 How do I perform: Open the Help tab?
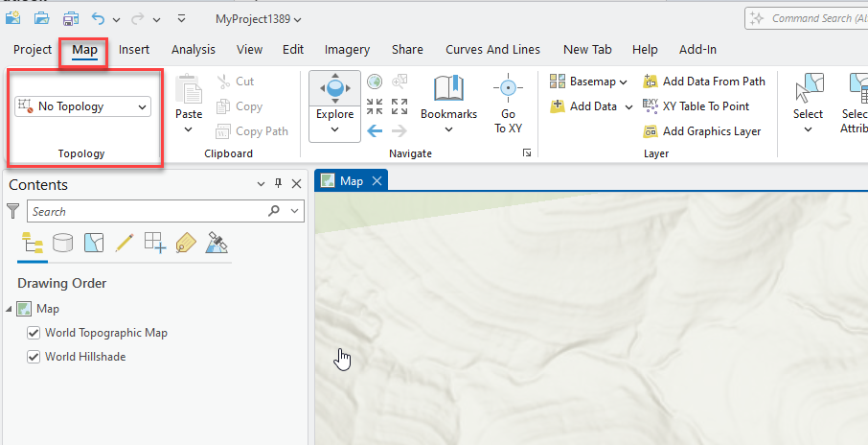[x=645, y=49]
